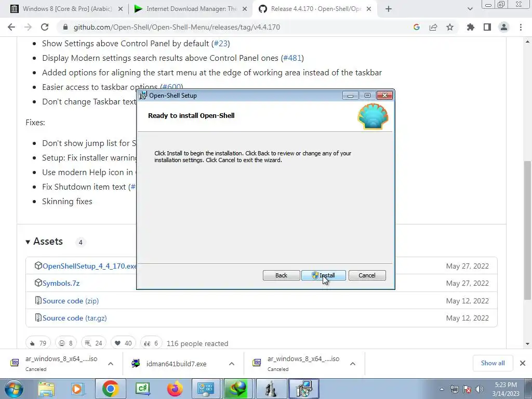Viewport: 532px width, 399px height.
Task: Close the Internet Download Manager tab
Action: (x=245, y=9)
